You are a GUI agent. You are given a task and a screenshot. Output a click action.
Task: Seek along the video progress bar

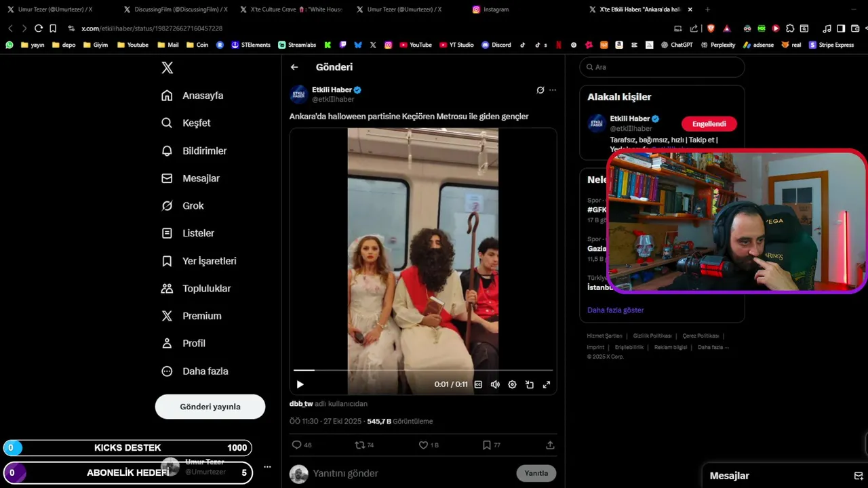(423, 370)
